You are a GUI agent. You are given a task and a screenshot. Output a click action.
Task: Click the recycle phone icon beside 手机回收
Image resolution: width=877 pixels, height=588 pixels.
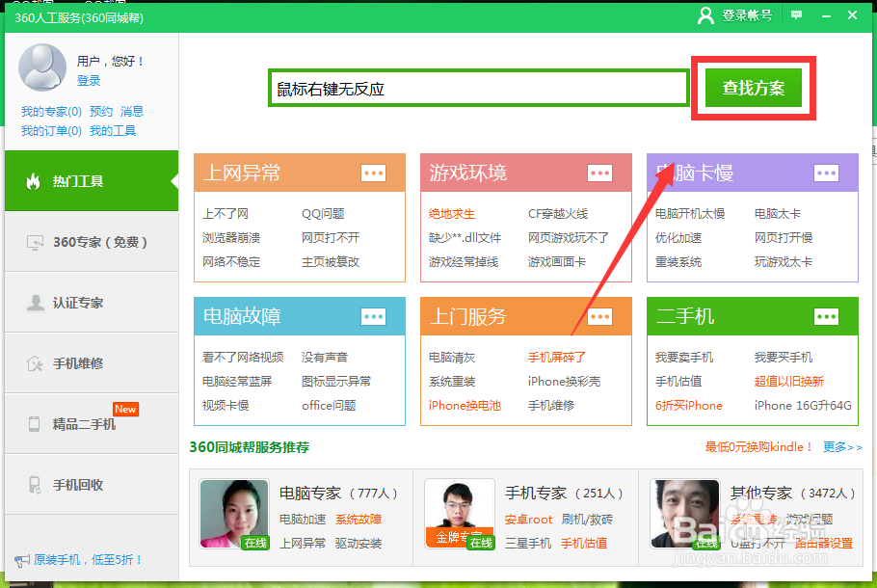tap(35, 485)
